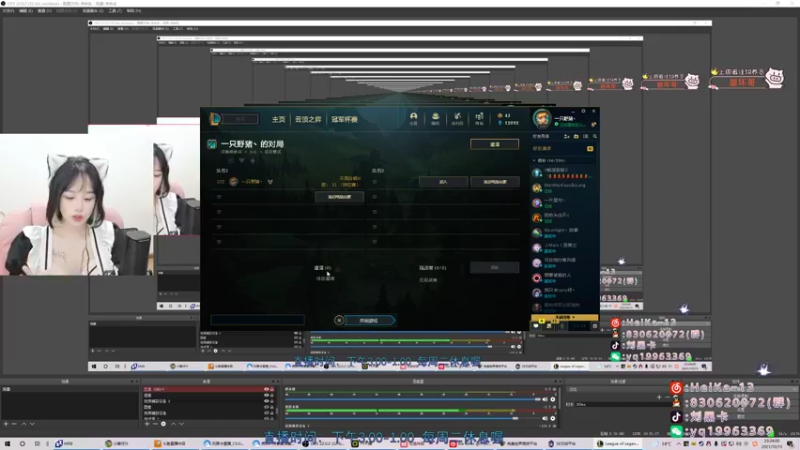Click the add source plus icon

(147, 423)
